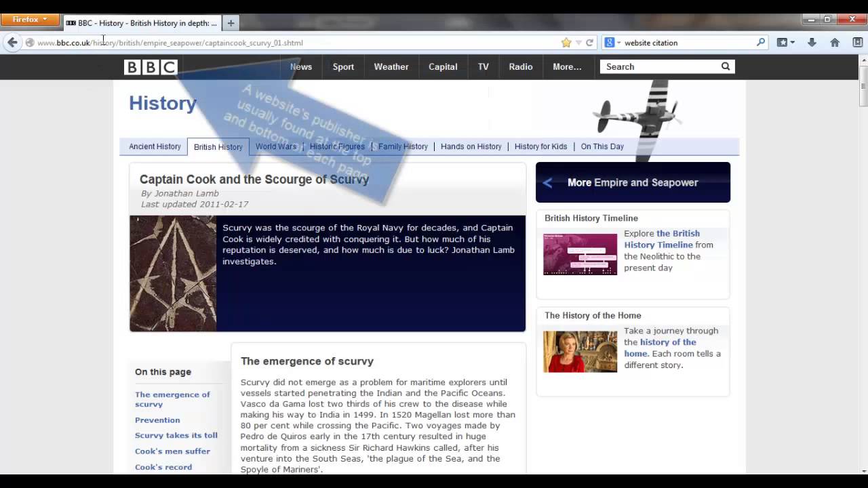
Task: Go to BBC News
Action: [x=301, y=67]
